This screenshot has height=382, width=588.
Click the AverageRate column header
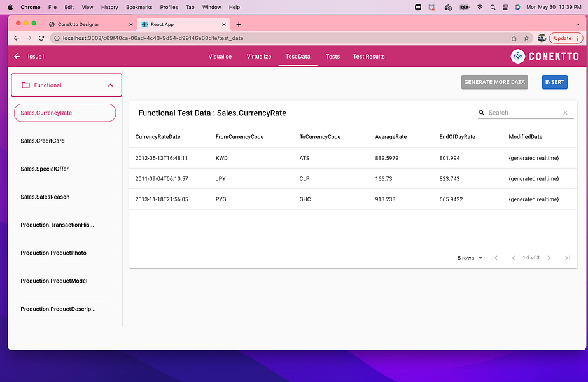tap(391, 137)
